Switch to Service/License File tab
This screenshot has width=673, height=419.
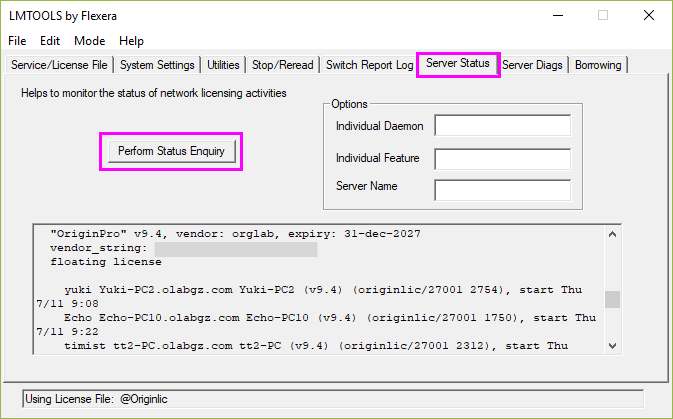pos(58,65)
